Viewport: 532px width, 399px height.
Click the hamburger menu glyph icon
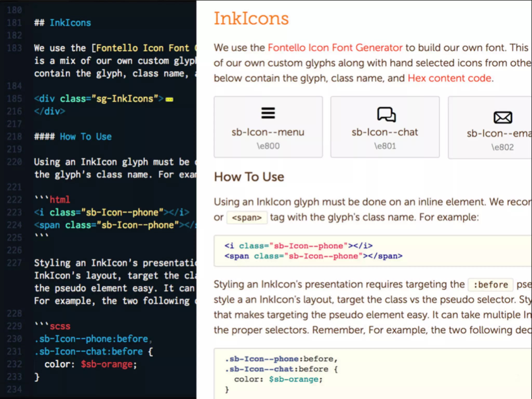tap(268, 113)
